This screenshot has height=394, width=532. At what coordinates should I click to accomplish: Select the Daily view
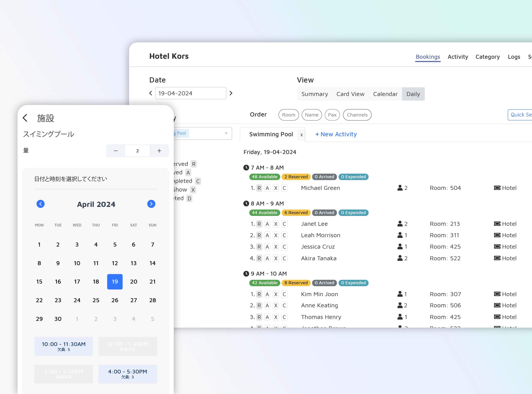click(413, 94)
